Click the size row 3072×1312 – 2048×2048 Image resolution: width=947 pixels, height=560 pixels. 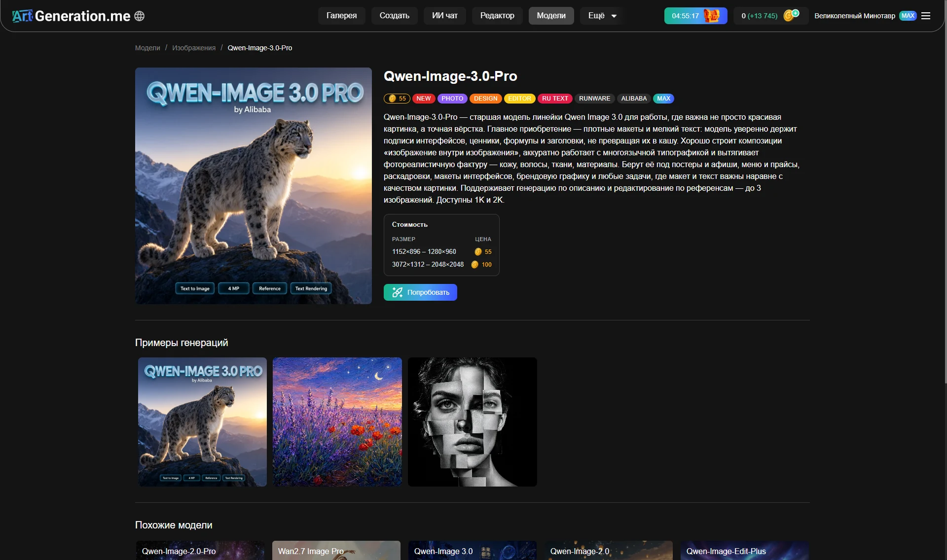coord(441,265)
